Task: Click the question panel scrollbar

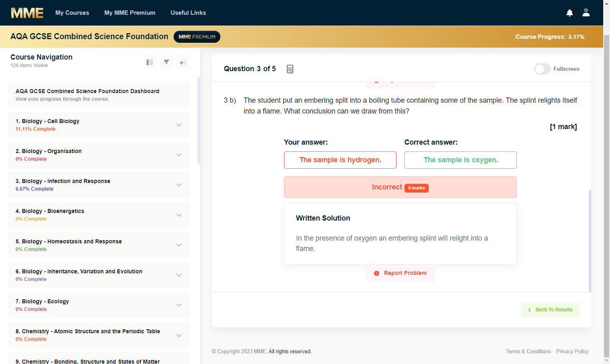Action: click(590, 241)
